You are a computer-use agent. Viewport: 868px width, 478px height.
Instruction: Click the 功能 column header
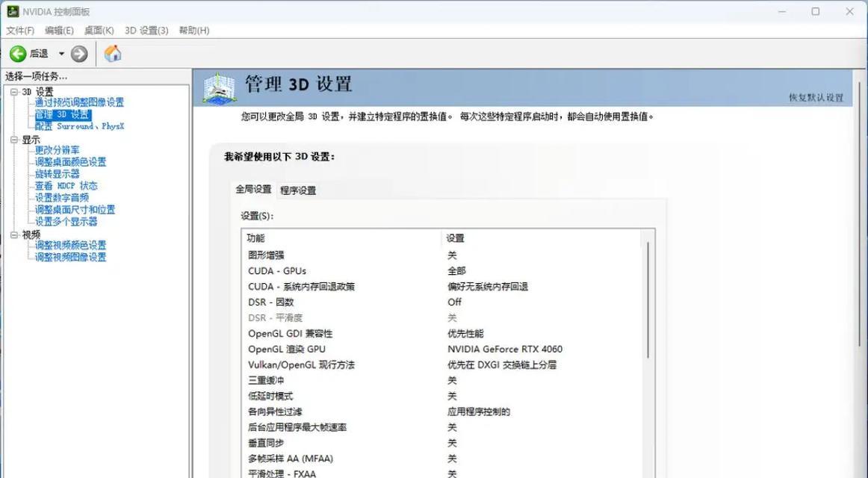coord(341,238)
